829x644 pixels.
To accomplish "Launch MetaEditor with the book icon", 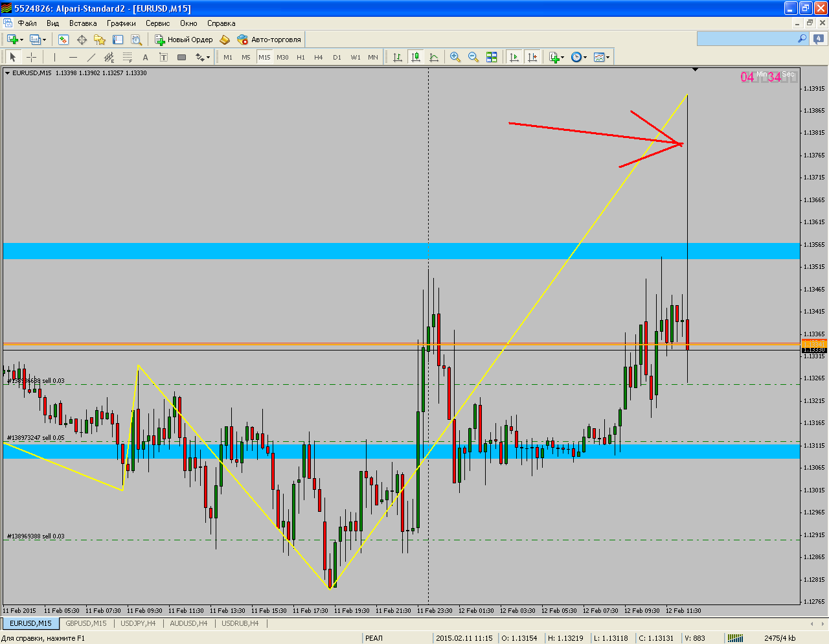I will pos(225,40).
